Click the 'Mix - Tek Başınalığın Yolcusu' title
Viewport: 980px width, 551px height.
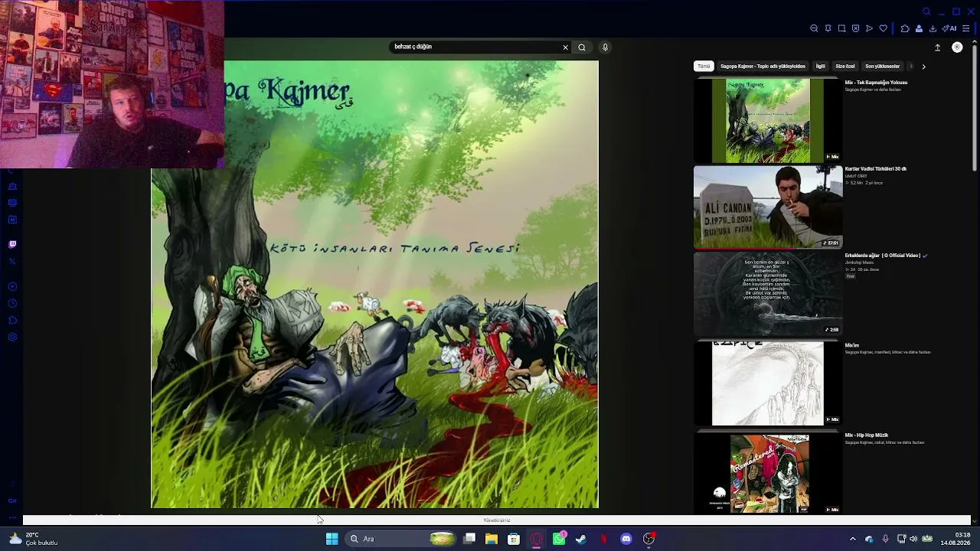pyautogui.click(x=876, y=83)
